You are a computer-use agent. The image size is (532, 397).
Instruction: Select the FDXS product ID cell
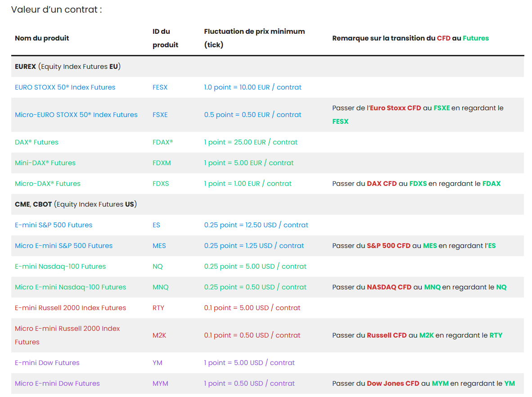tap(161, 184)
